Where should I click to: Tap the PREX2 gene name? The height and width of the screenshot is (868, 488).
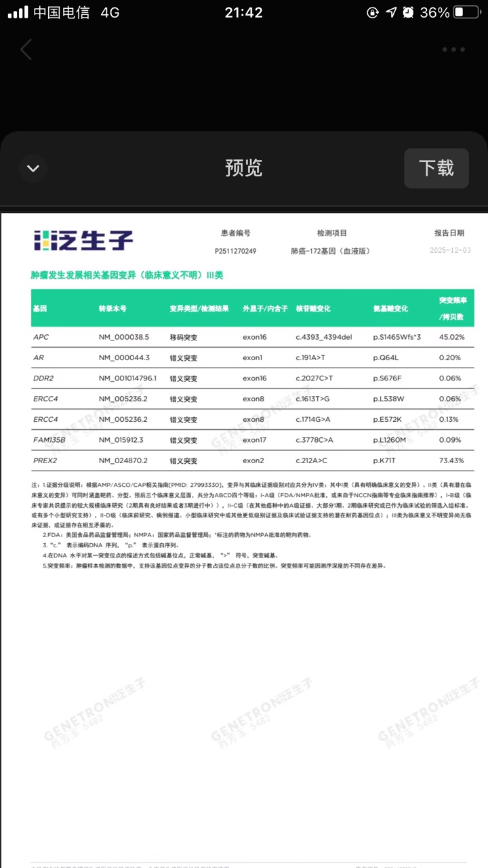[x=45, y=460]
